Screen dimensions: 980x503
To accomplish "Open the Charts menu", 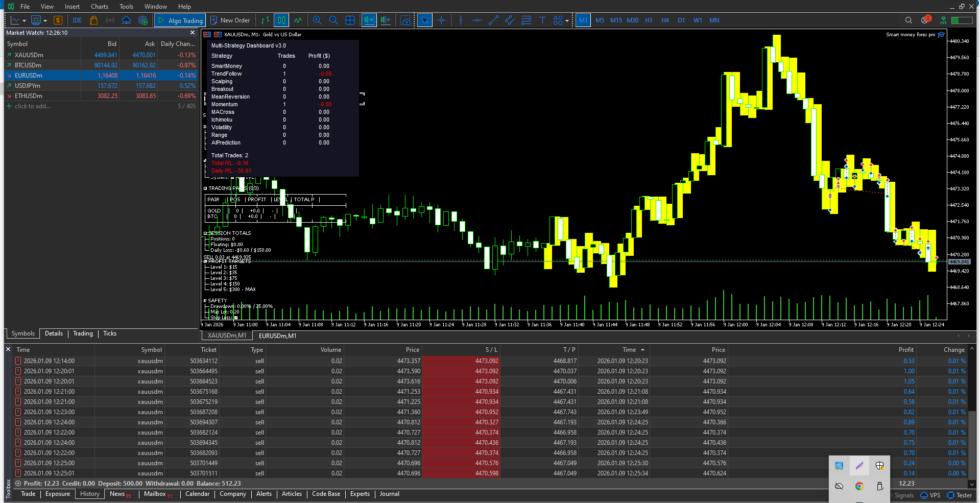I will (x=99, y=7).
